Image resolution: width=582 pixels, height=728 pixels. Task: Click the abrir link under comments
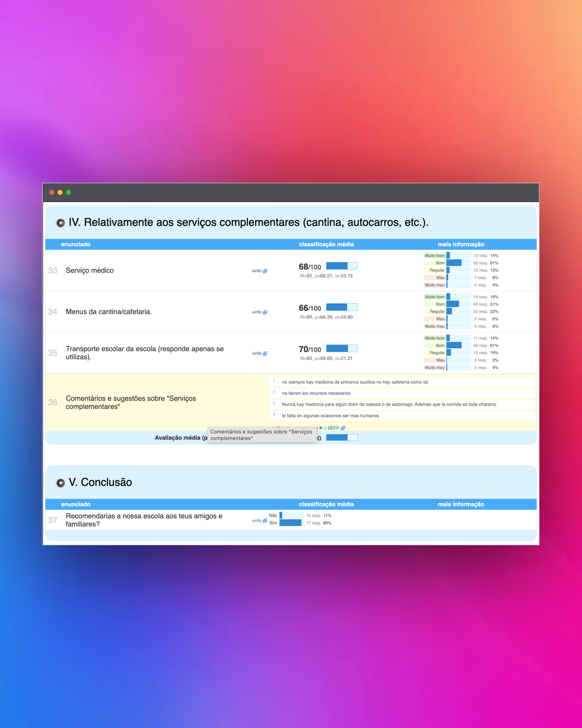[x=333, y=427]
